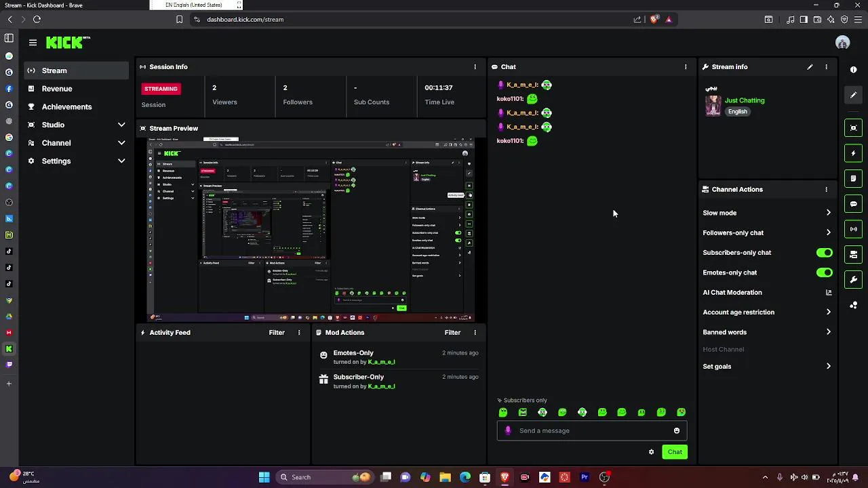Select Stream in sidebar
The width and height of the screenshot is (868, 488).
pos(76,70)
